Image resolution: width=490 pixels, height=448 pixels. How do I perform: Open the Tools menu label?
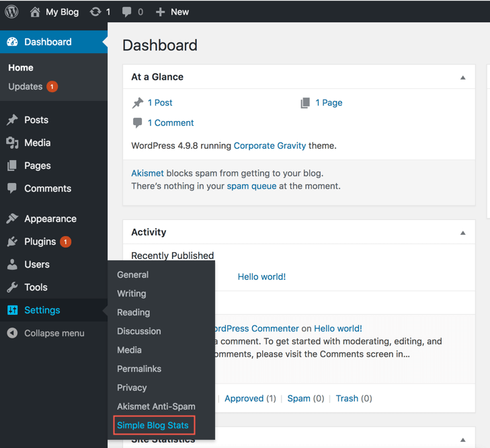coord(36,287)
